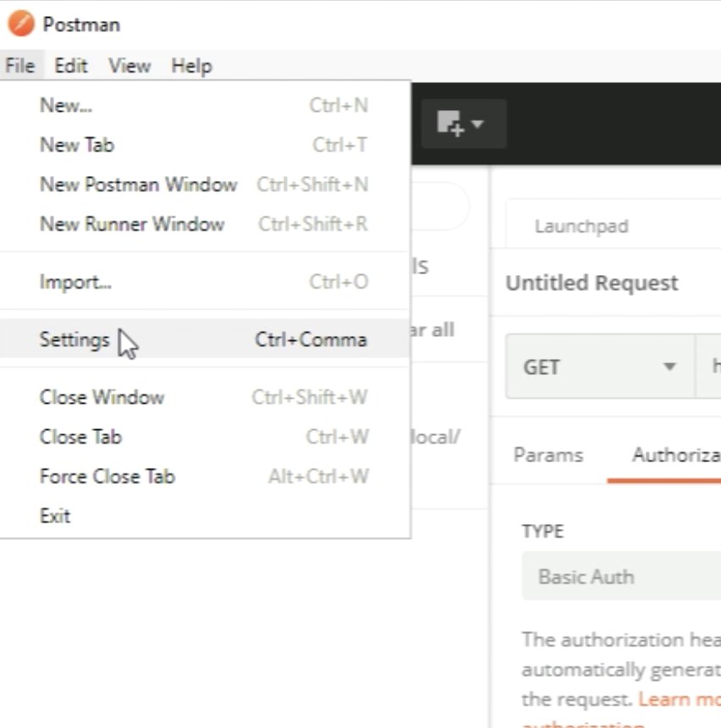
Task: Click Import... in the File menu
Action: pyautogui.click(x=75, y=282)
